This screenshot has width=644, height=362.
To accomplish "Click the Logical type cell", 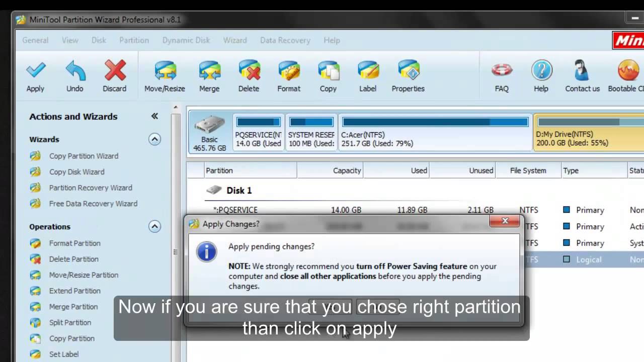I will [589, 259].
